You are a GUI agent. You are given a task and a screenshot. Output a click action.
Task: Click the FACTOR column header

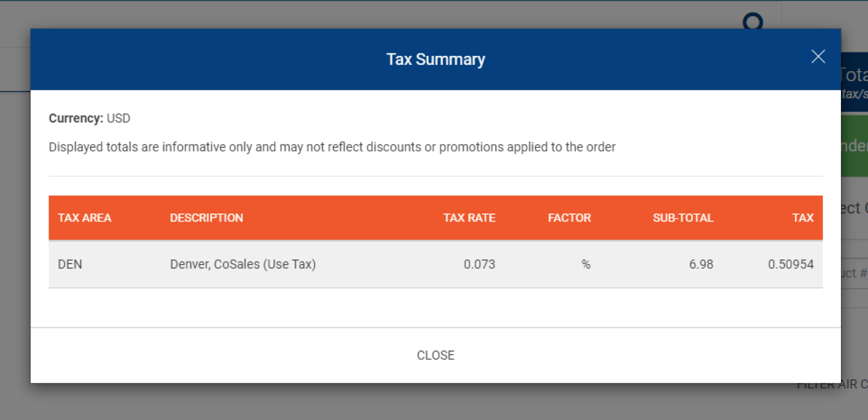pos(569,217)
